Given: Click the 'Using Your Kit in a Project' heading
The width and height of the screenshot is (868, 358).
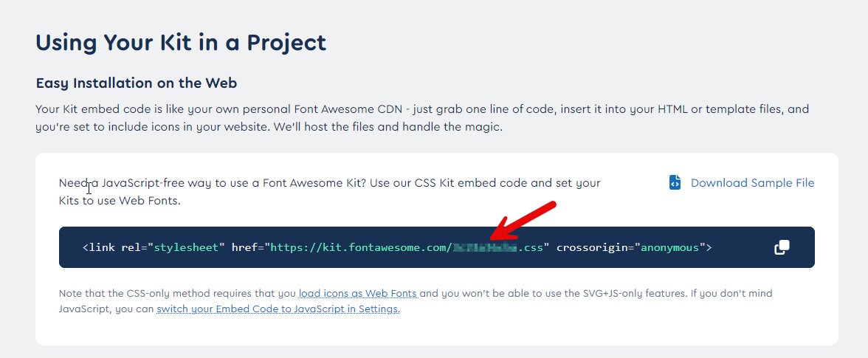Looking at the screenshot, I should pos(181,42).
